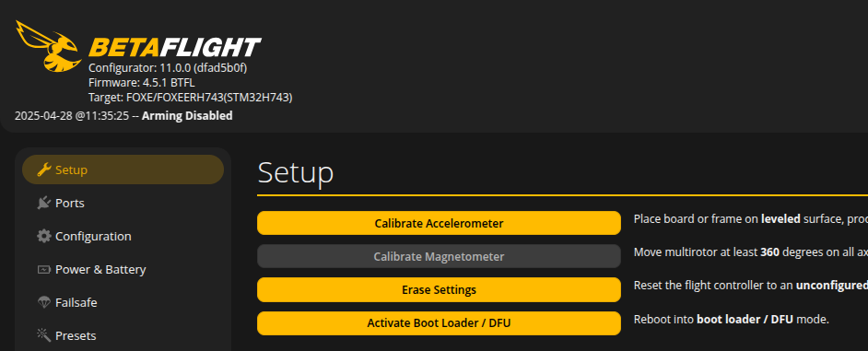This screenshot has height=351, width=868.
Task: Click the BETAFLIGHT wordmark in header
Action: point(174,48)
